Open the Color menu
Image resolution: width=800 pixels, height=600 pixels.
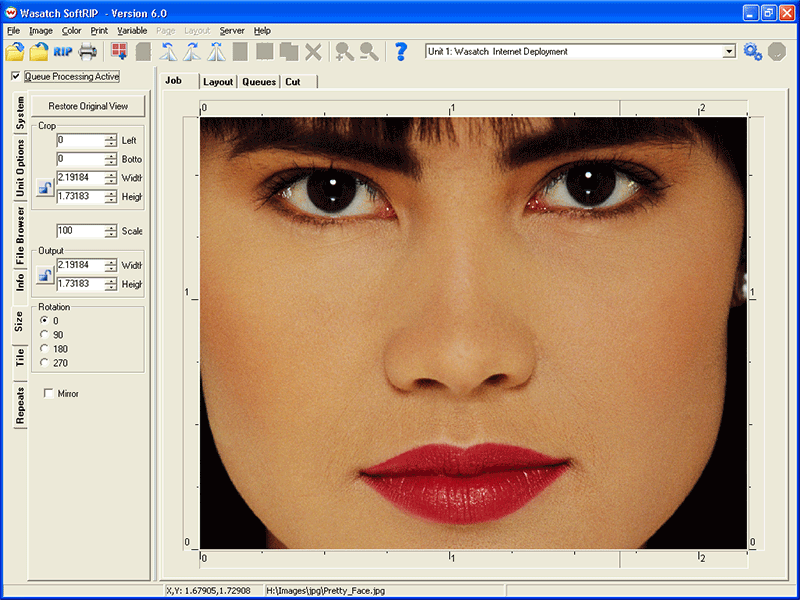(x=71, y=31)
